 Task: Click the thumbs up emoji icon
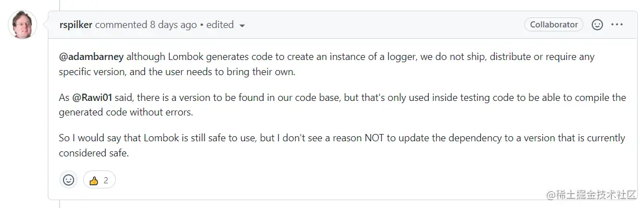coord(94,180)
